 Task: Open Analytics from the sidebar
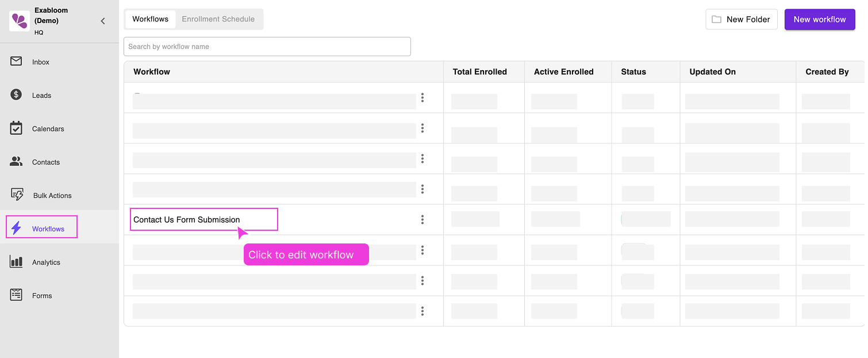pos(17,262)
